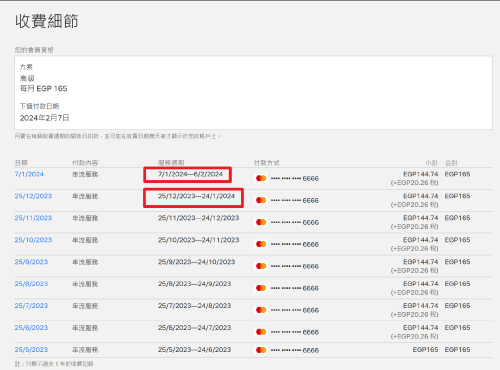The height and width of the screenshot is (370, 500).
Task: Open the 25/7/2023 invoice date link
Action: (31, 306)
